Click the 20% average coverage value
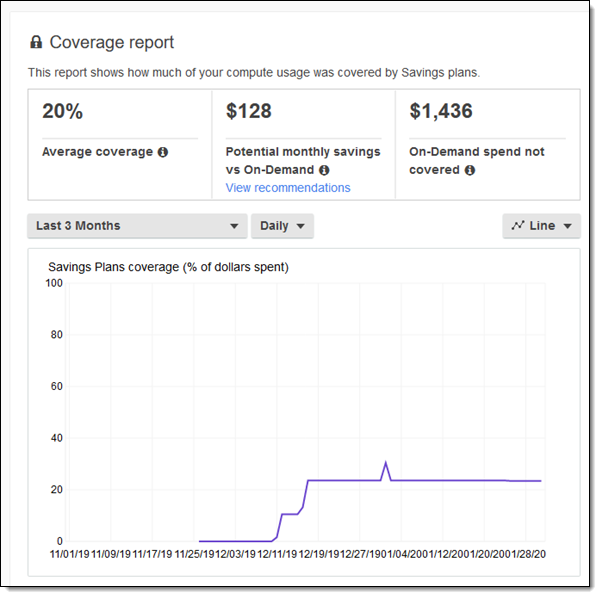Viewport: 600px width, 597px height. point(61,112)
